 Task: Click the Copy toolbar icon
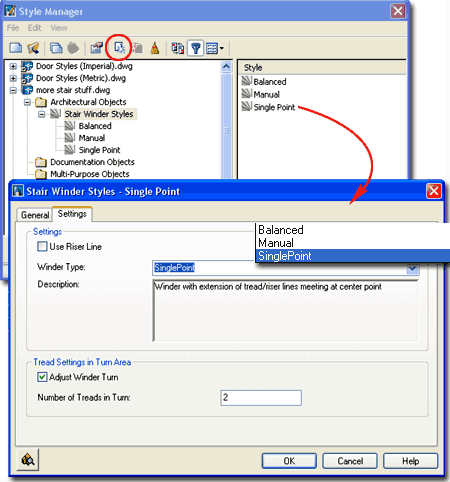click(56, 48)
